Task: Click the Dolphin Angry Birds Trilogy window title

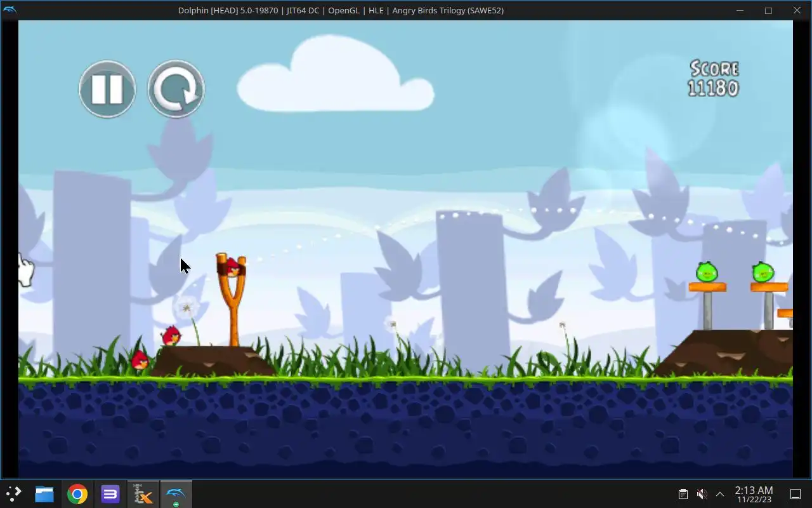Action: 341,10
